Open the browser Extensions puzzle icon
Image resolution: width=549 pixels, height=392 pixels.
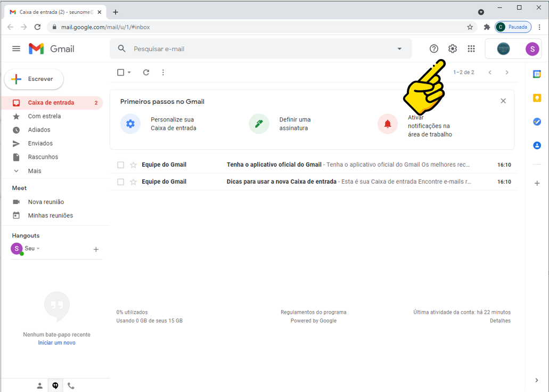487,27
